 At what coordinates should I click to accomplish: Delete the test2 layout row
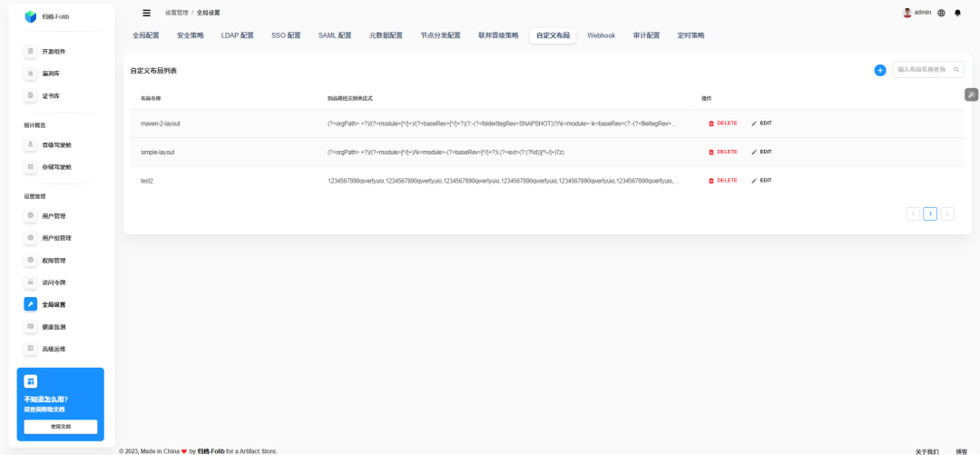click(x=722, y=180)
